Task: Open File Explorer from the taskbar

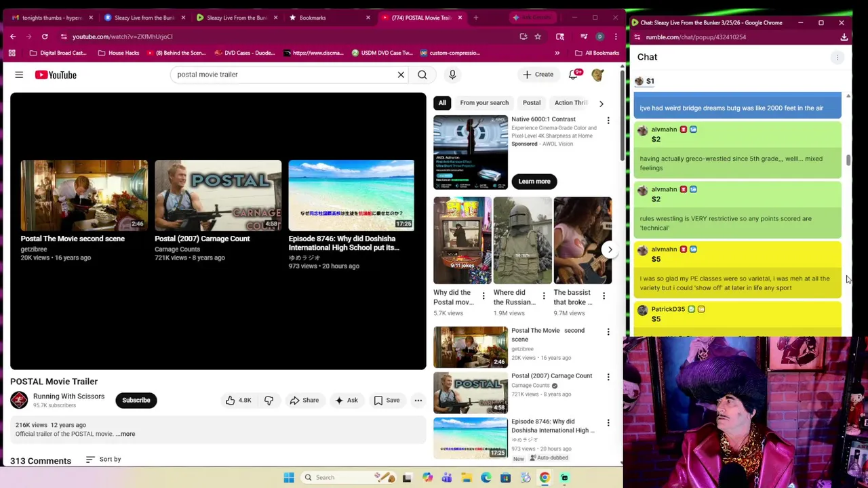Action: pos(467,478)
